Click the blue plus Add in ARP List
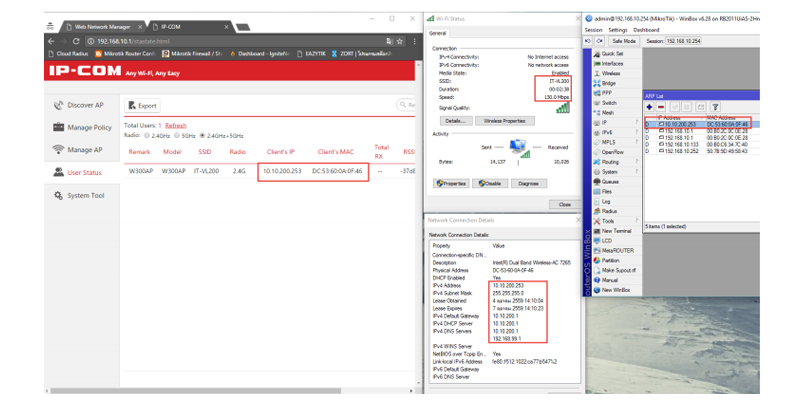Screen dimensions: 800x400 coord(649,107)
